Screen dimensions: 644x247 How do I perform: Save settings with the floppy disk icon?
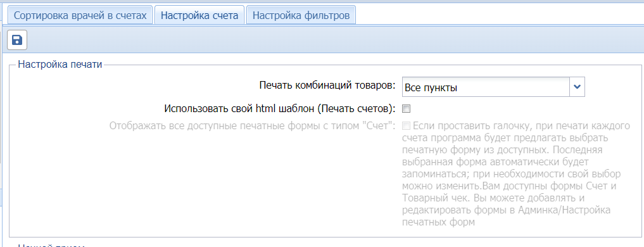[x=17, y=40]
